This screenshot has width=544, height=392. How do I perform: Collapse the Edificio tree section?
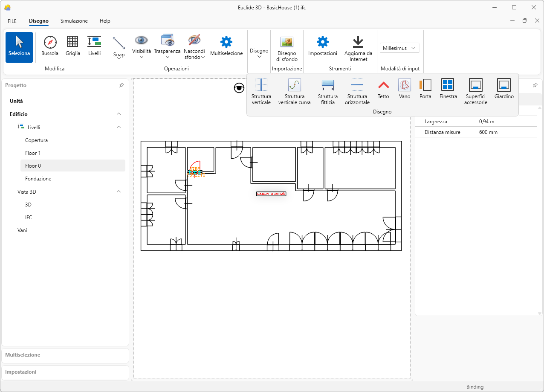pyautogui.click(x=119, y=114)
